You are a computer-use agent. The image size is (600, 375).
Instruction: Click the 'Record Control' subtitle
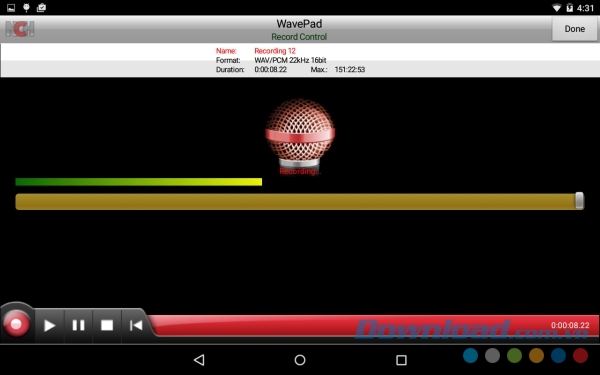[299, 37]
